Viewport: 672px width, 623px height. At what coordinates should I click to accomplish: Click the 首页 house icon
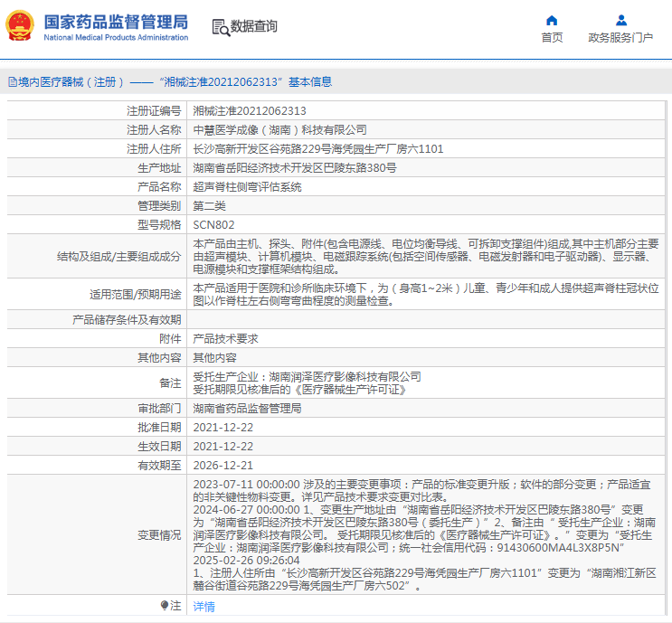pyautogui.click(x=552, y=20)
